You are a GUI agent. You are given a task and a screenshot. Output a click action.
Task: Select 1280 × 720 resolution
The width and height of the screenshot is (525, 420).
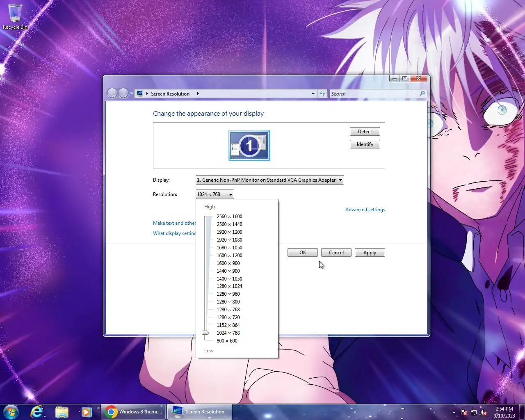[x=228, y=317]
